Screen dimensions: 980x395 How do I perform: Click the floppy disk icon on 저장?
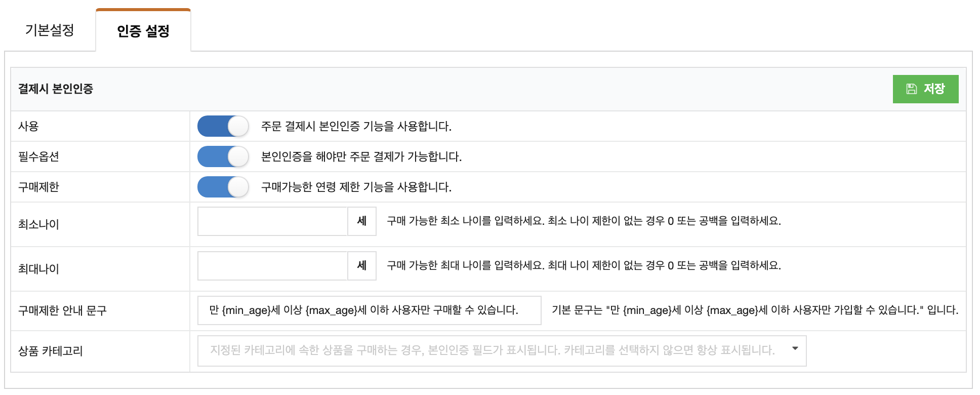pos(911,89)
